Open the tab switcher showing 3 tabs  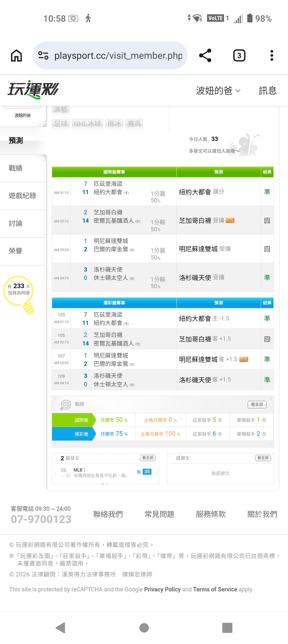pos(239,56)
